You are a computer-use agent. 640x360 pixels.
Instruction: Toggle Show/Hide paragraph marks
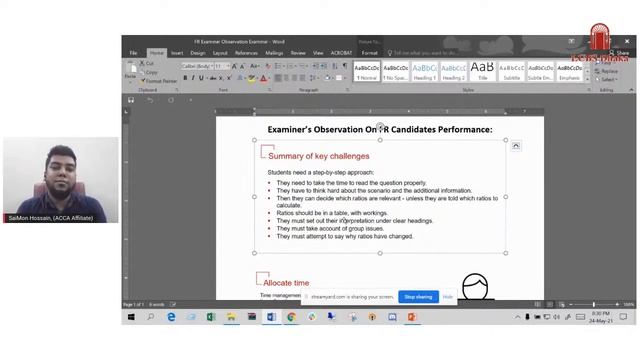345,66
